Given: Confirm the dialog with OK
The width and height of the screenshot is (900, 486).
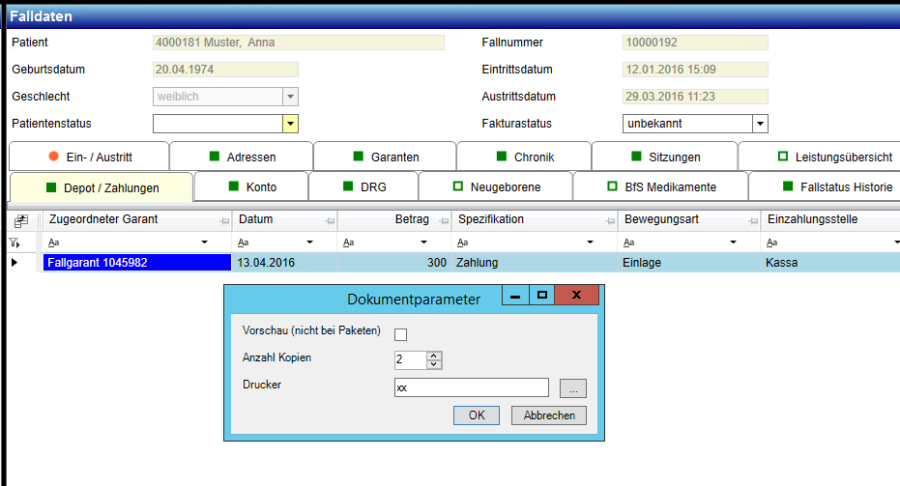Looking at the screenshot, I should 476,415.
